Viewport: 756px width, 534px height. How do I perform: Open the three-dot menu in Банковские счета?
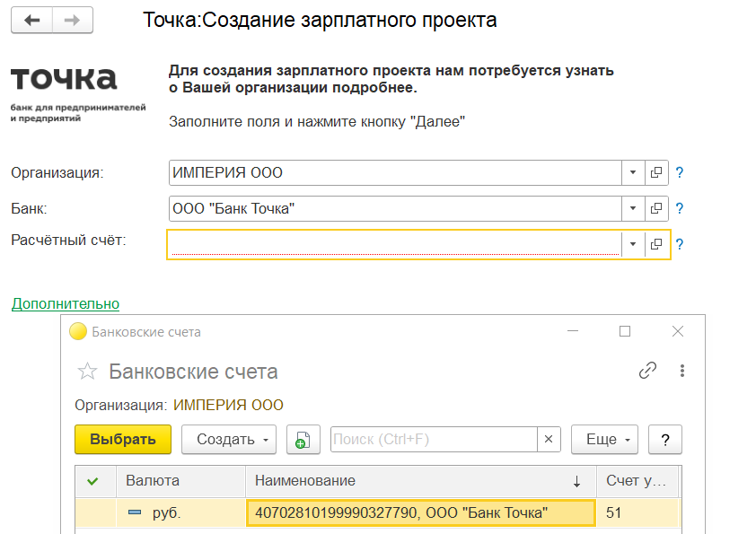click(682, 371)
